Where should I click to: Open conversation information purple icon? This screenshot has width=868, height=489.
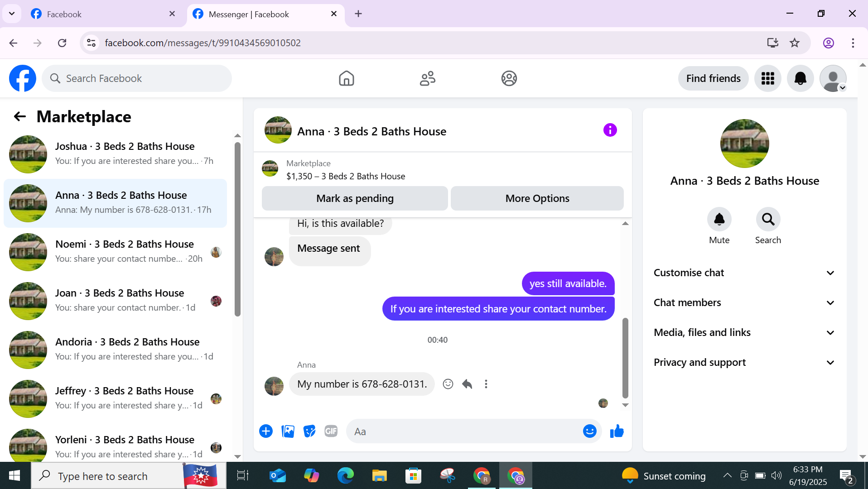pos(610,130)
